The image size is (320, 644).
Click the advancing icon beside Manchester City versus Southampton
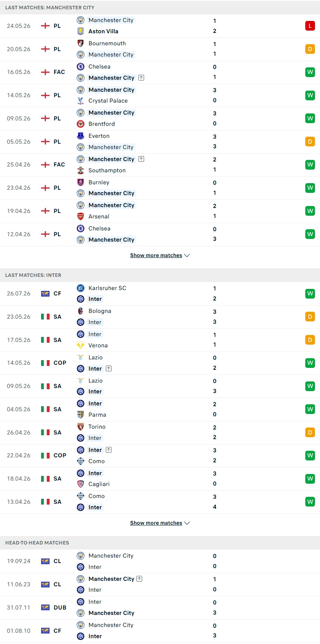(x=141, y=159)
